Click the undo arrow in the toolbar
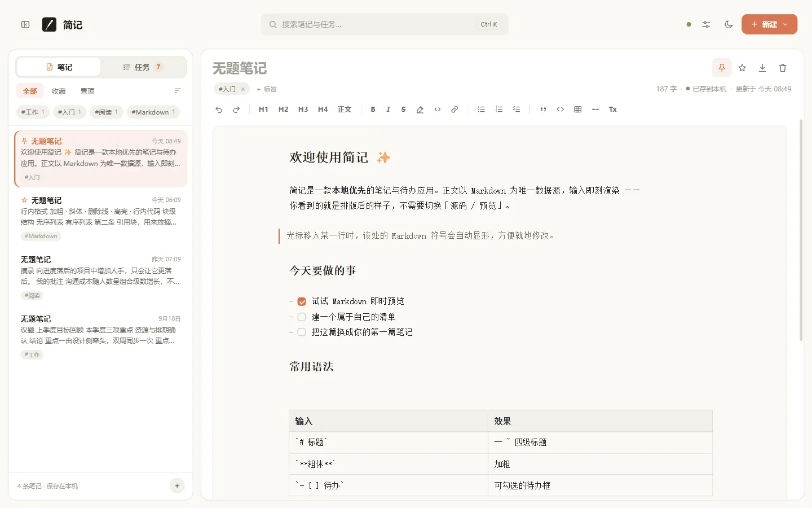The width and height of the screenshot is (812, 508). (x=219, y=110)
